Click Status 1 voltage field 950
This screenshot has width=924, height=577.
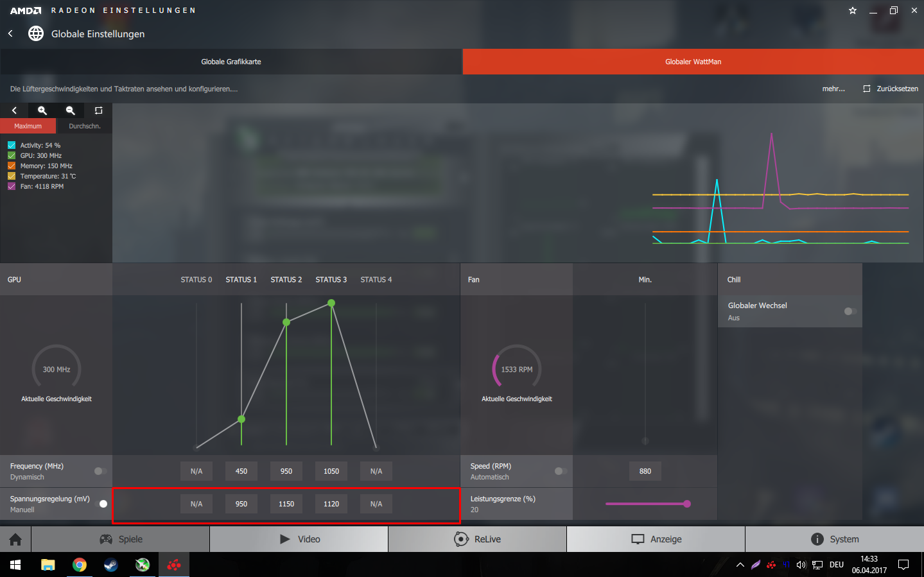pyautogui.click(x=241, y=504)
